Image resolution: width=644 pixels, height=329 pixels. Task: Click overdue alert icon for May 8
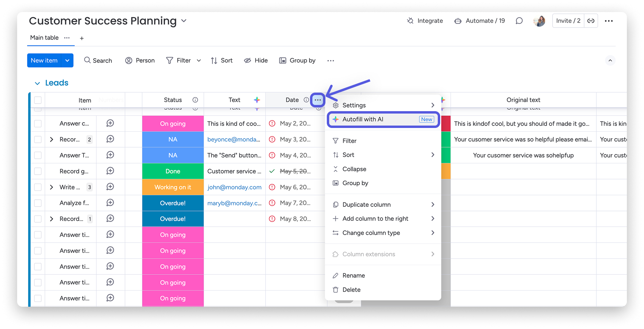pos(272,219)
